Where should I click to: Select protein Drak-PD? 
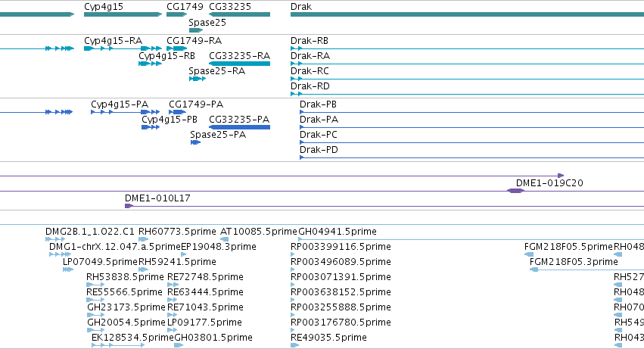[319, 150]
